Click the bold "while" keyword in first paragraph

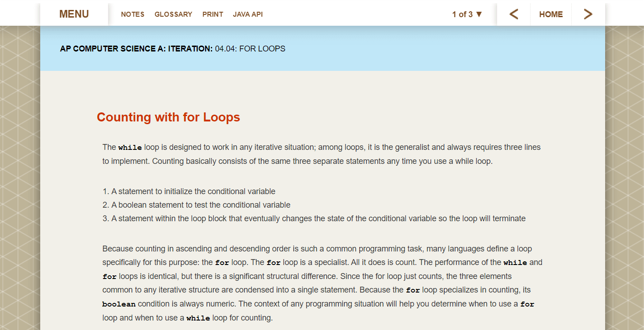coord(130,148)
